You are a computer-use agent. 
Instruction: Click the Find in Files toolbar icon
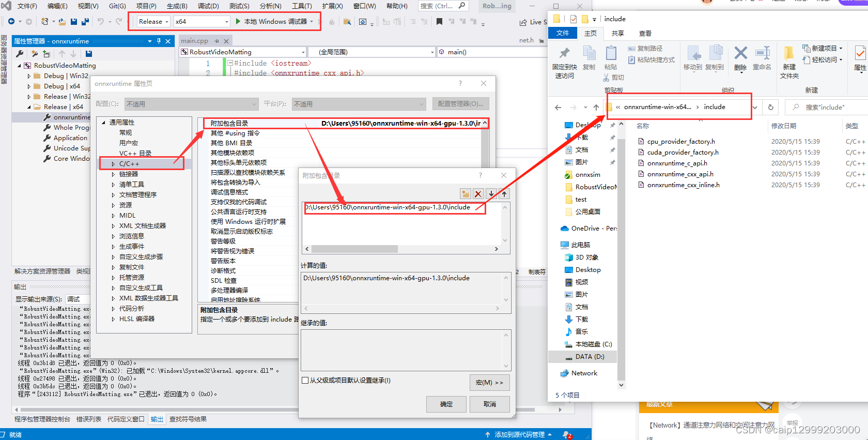pos(347,22)
